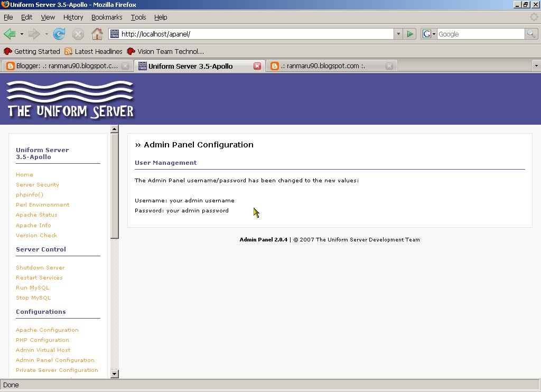This screenshot has height=392, width=541.
Task: Click the Home sidebar link
Action: pos(24,175)
